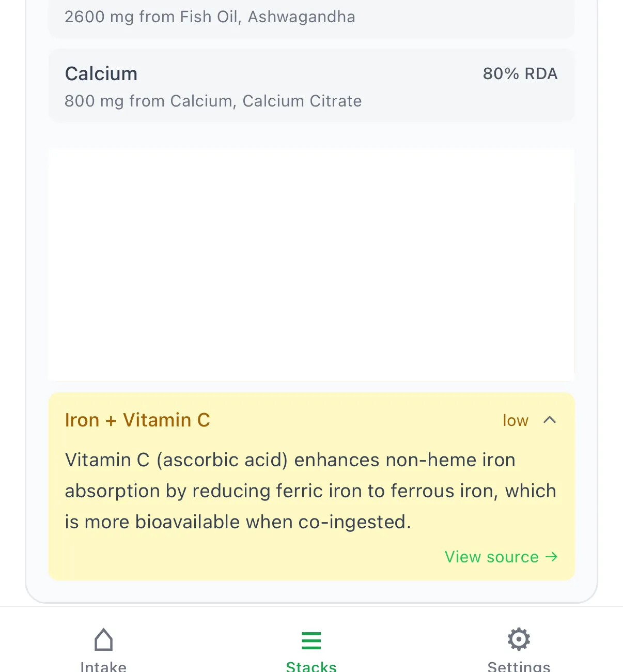The width and height of the screenshot is (623, 672).
Task: Click the arrow icon next to View source
Action: tap(551, 557)
